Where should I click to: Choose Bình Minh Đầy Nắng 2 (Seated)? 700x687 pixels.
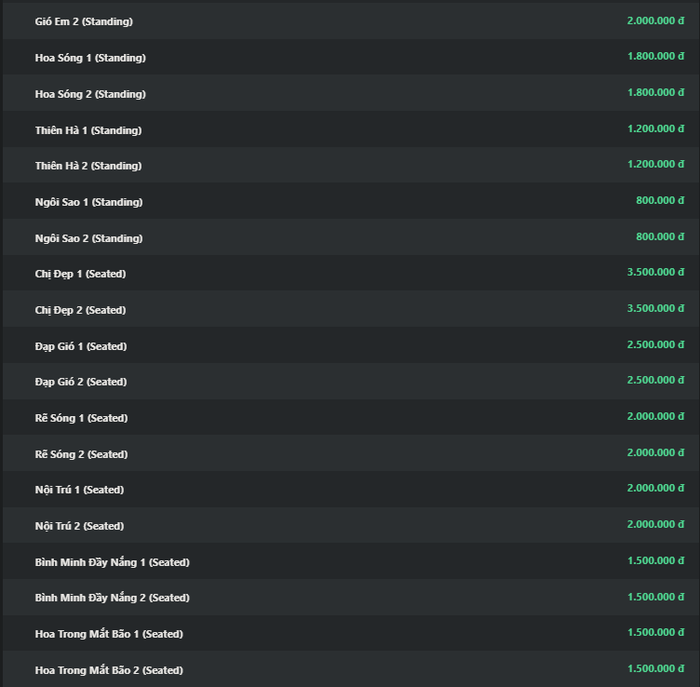[x=112, y=598]
